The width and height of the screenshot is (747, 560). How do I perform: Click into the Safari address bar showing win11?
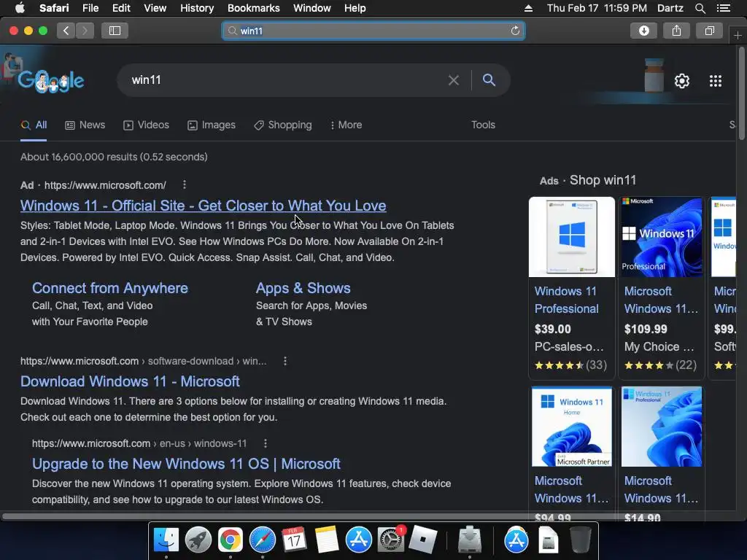[x=373, y=31]
